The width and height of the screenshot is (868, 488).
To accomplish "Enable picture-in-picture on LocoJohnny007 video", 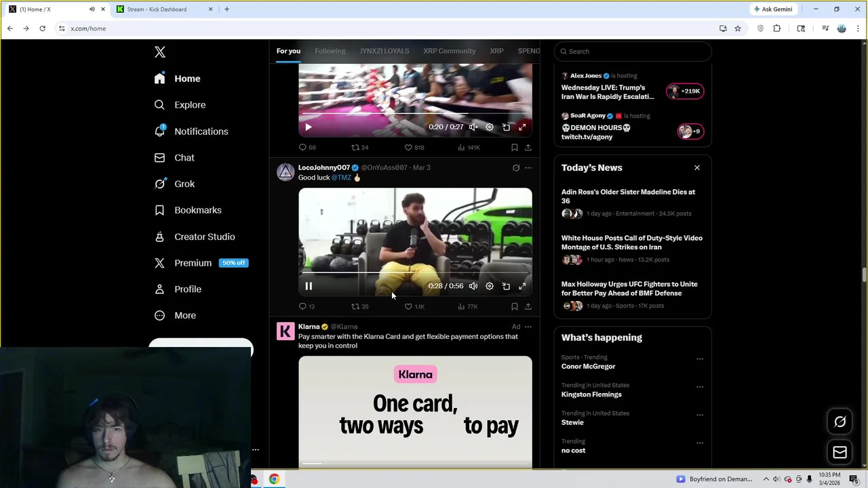I will (x=506, y=286).
